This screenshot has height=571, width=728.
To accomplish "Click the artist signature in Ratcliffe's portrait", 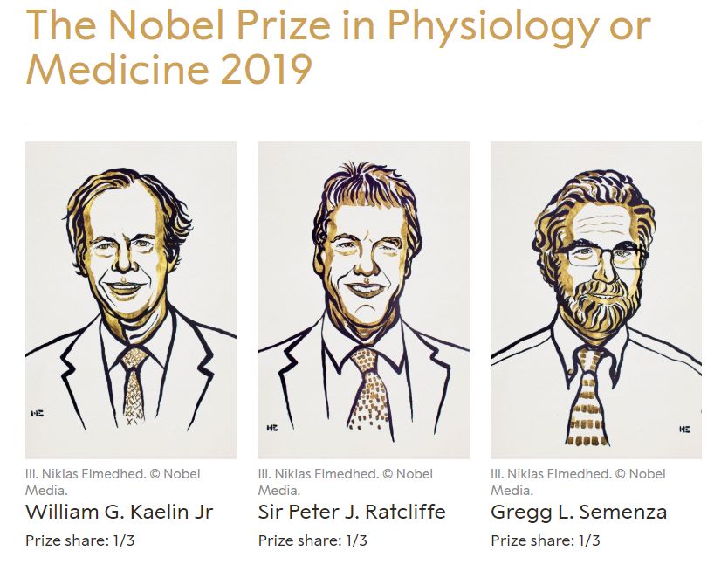I will [272, 428].
